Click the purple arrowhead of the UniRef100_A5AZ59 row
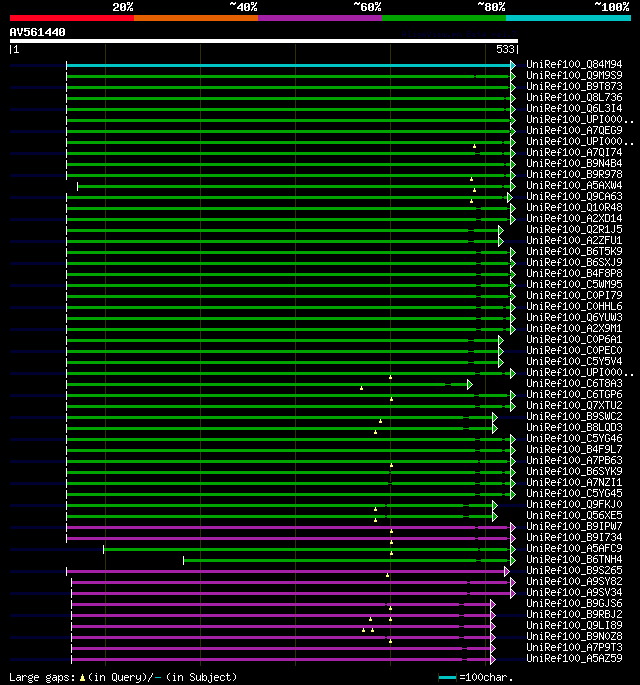Viewport: 640px width, 685px height. (493, 659)
